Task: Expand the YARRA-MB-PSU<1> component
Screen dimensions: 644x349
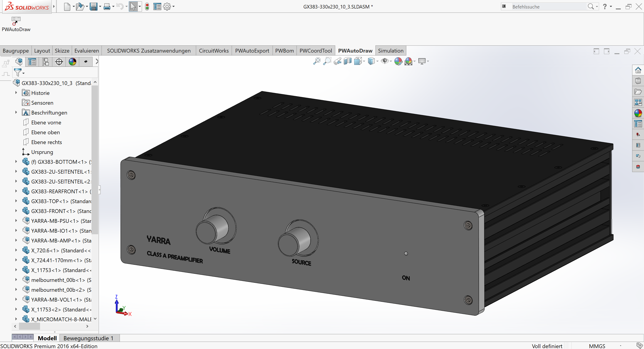Action: point(16,221)
